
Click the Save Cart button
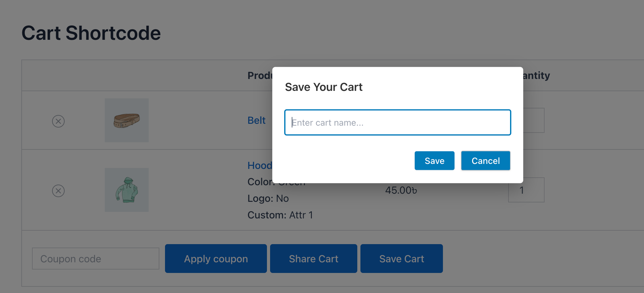pyautogui.click(x=402, y=258)
